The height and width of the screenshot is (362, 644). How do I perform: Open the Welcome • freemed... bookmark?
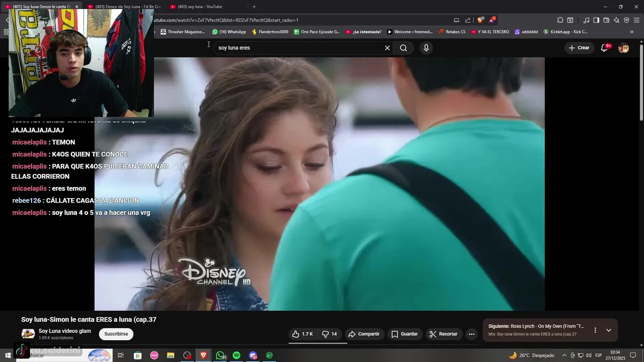coord(410,32)
